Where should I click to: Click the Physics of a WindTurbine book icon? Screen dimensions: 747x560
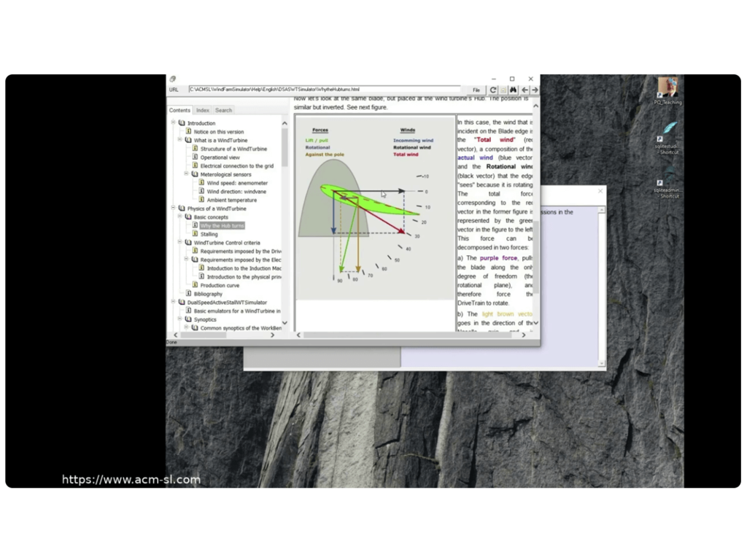point(182,208)
